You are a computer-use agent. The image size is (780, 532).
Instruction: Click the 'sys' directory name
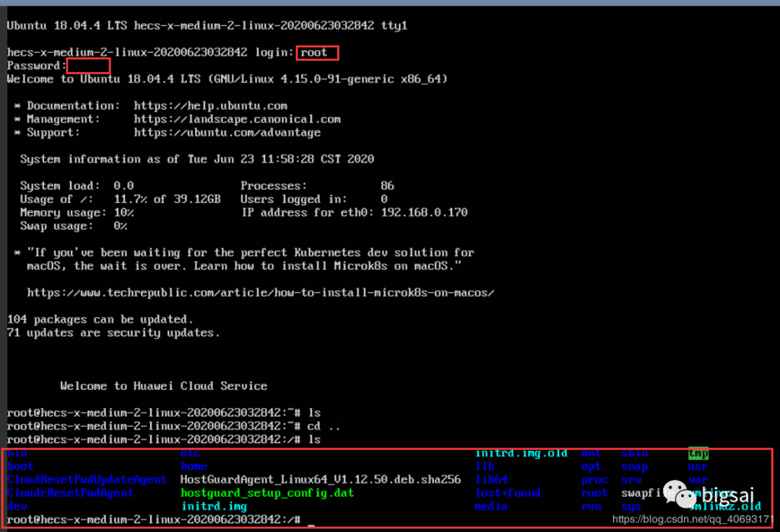click(x=631, y=507)
